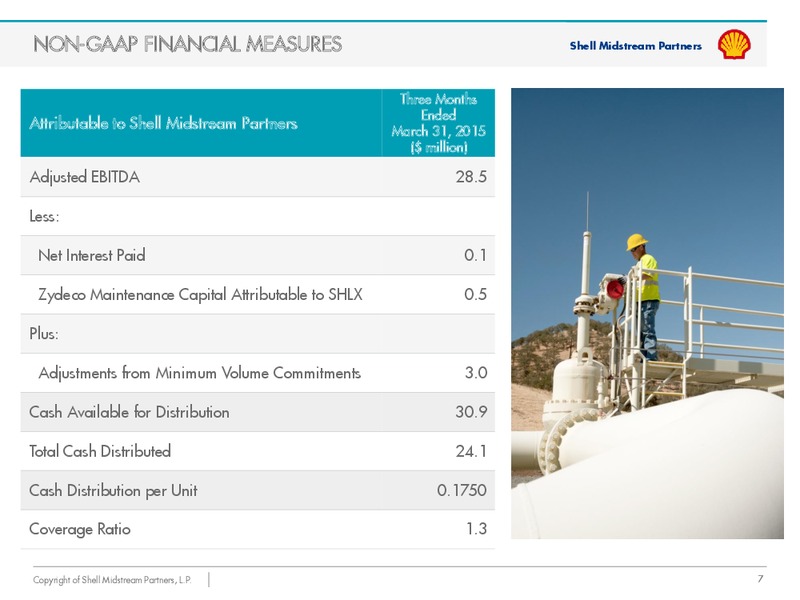Select the 'Adjusted EBITDA' row label

pos(85,177)
